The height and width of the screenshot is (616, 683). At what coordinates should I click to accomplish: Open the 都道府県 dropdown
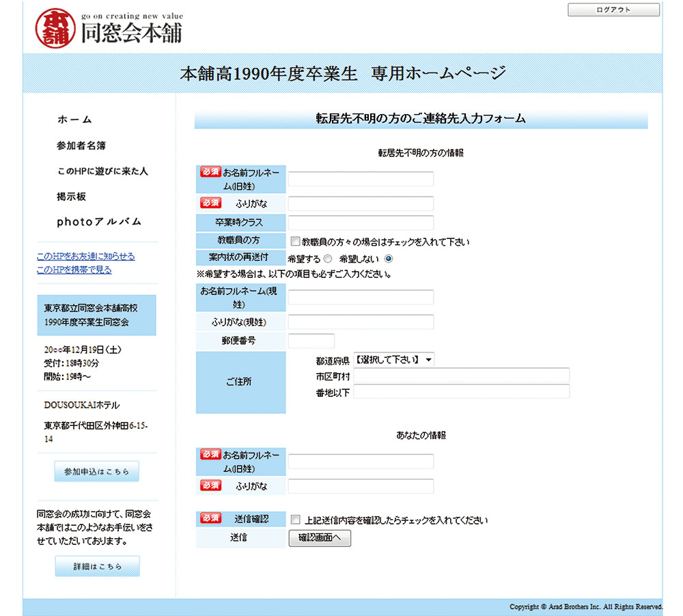394,359
